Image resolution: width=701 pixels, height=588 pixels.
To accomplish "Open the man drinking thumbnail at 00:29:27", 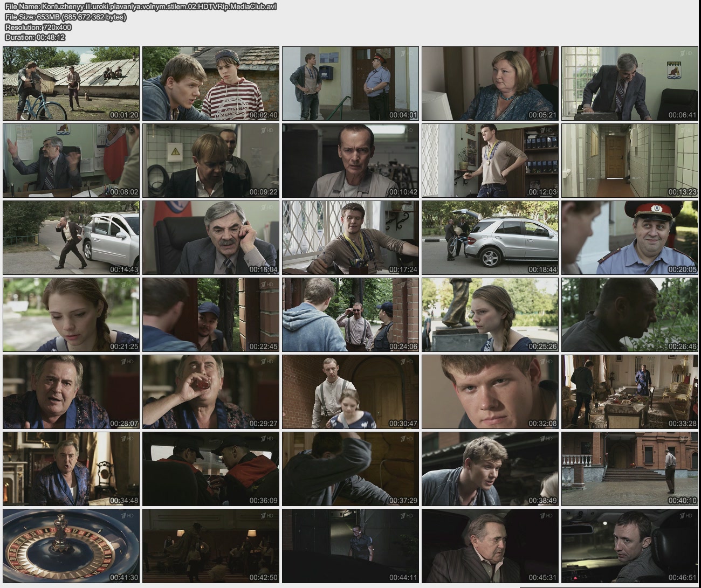I will pos(211,392).
